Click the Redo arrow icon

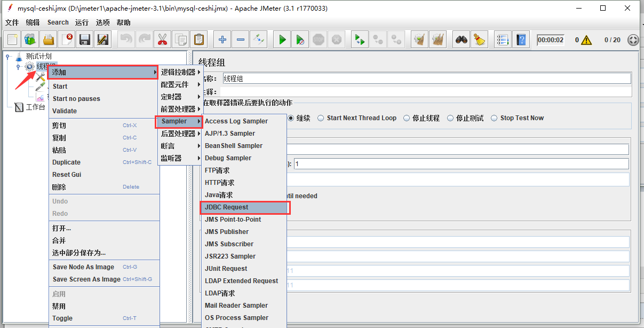click(x=145, y=40)
